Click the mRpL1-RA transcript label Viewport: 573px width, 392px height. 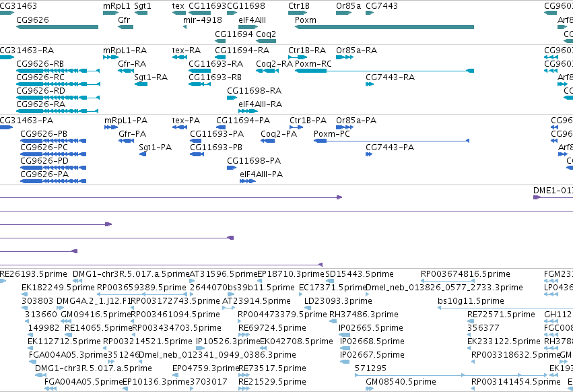pyautogui.click(x=125, y=50)
